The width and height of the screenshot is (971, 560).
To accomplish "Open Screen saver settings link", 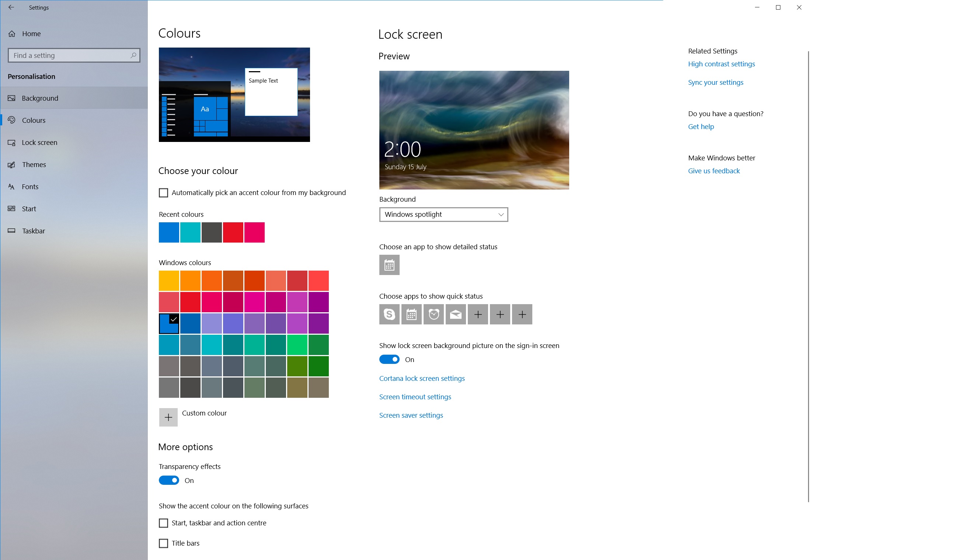I will click(411, 415).
